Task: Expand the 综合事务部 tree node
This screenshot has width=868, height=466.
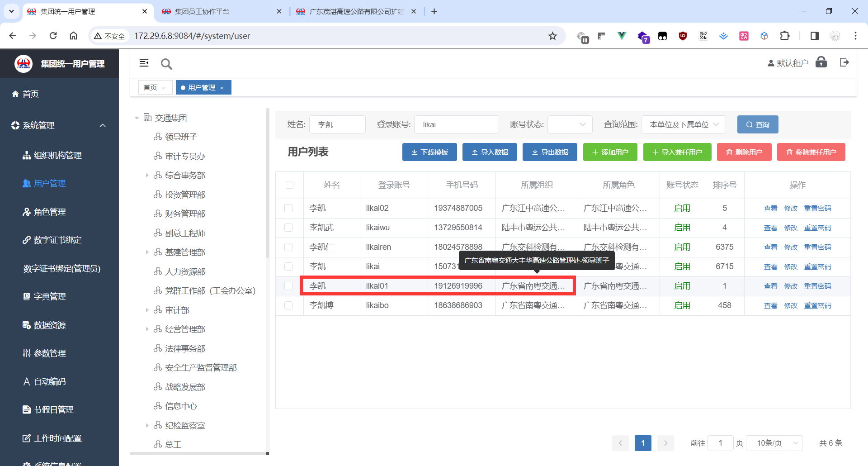Action: tap(147, 176)
